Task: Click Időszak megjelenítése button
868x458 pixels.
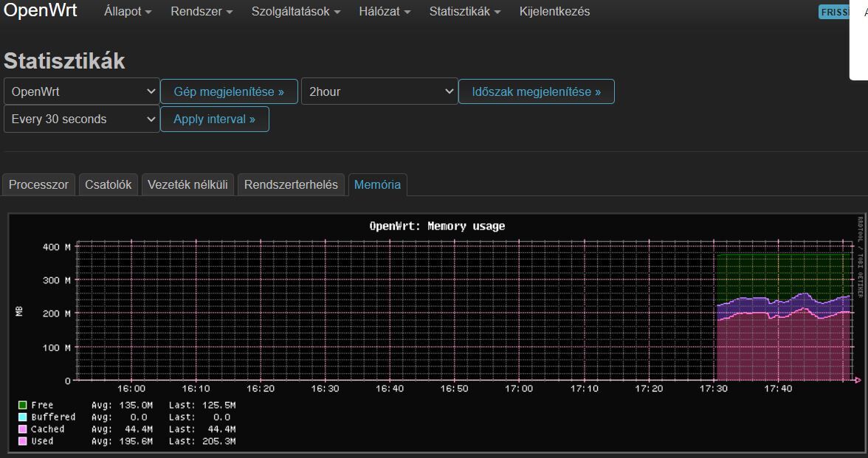Action: [537, 91]
